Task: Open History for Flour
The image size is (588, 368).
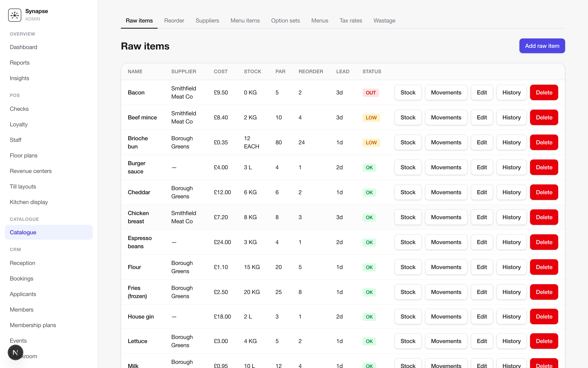Action: coord(511,267)
